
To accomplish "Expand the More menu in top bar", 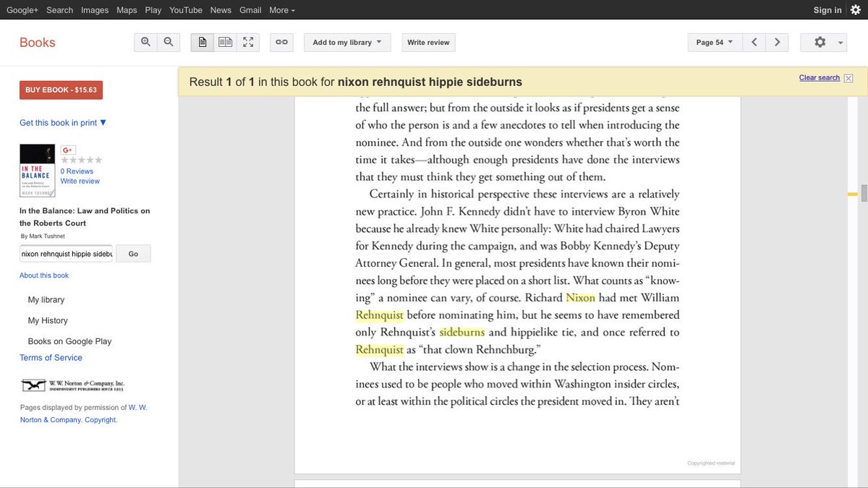I will [282, 10].
